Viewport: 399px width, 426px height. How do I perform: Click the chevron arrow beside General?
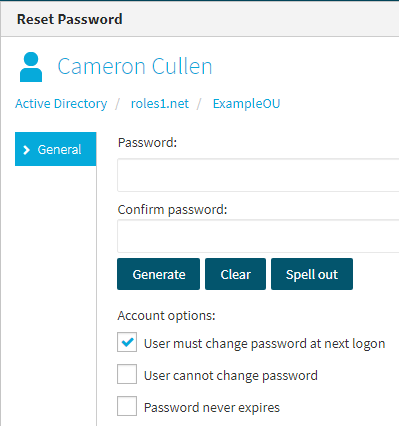coord(26,150)
